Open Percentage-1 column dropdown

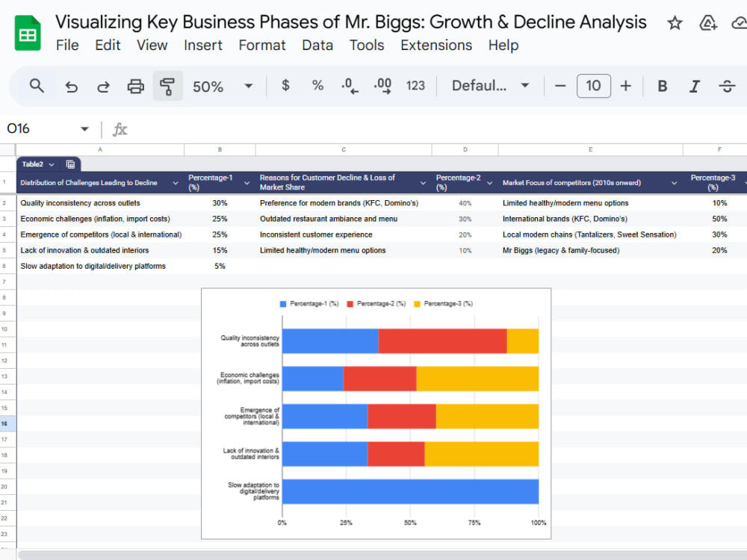[247, 183]
